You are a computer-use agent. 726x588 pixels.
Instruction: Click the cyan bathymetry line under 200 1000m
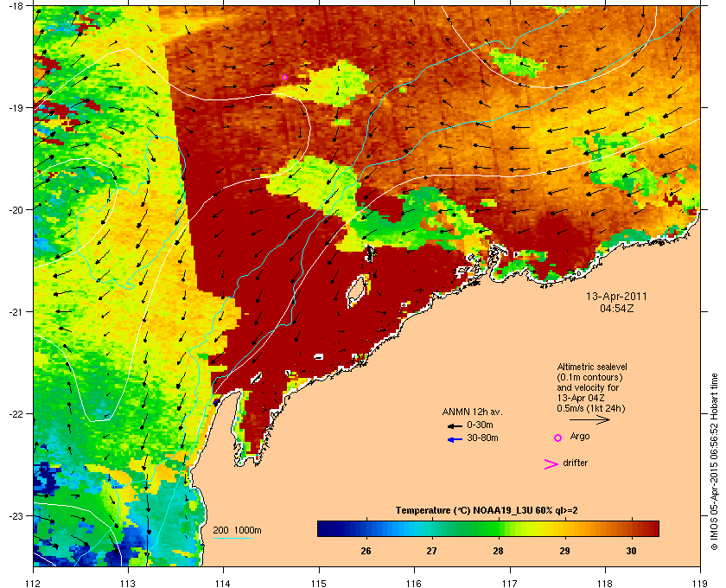(x=232, y=539)
